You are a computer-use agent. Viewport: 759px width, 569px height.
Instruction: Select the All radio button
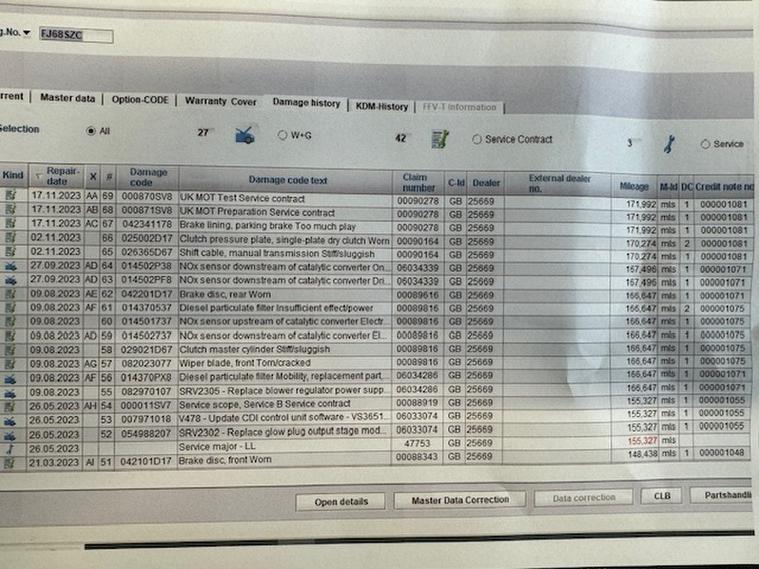pyautogui.click(x=91, y=131)
